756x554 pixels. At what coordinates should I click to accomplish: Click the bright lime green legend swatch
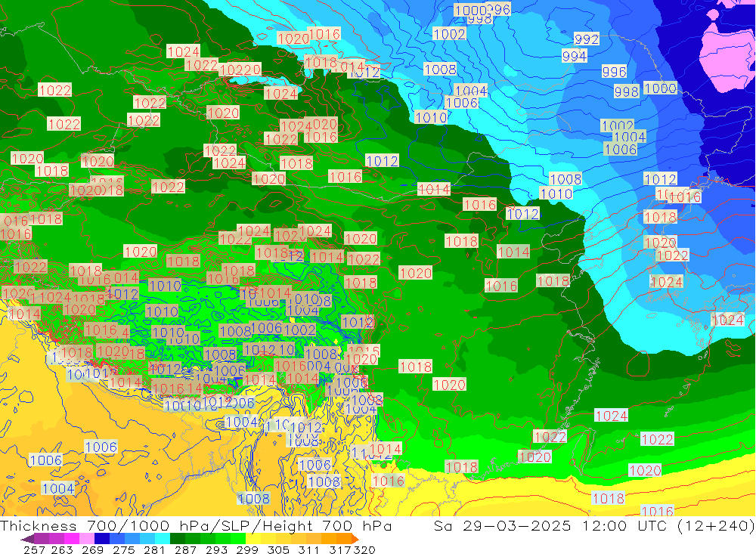coord(238,539)
